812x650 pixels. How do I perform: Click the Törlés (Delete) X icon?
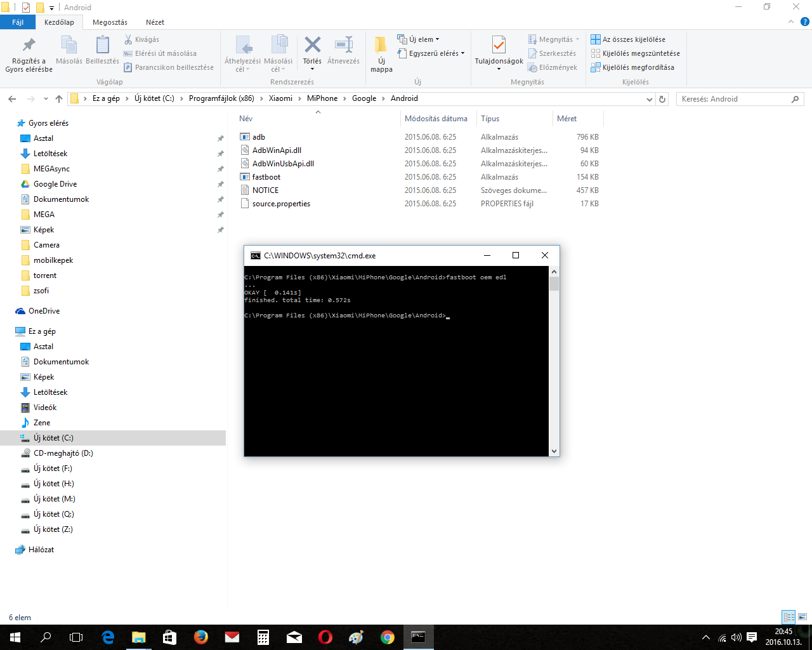point(312,46)
